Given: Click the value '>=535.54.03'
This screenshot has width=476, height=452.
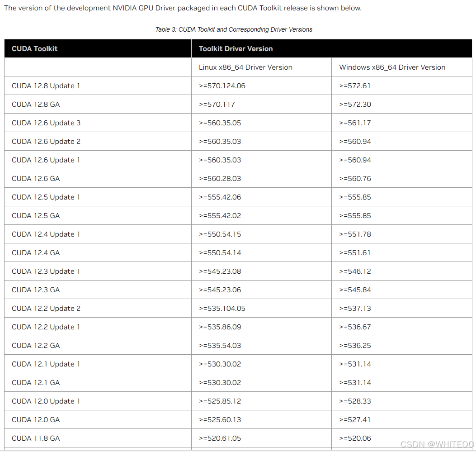Looking at the screenshot, I should coord(220,345).
